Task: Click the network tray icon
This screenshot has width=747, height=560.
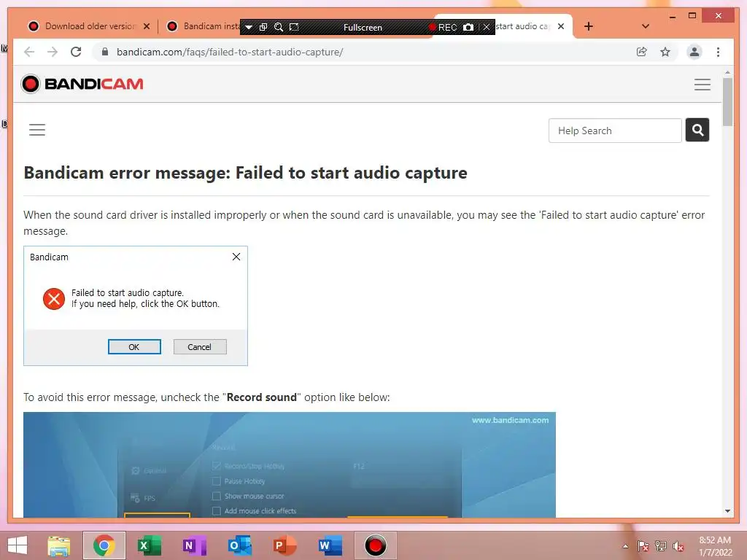Action: tap(661, 546)
